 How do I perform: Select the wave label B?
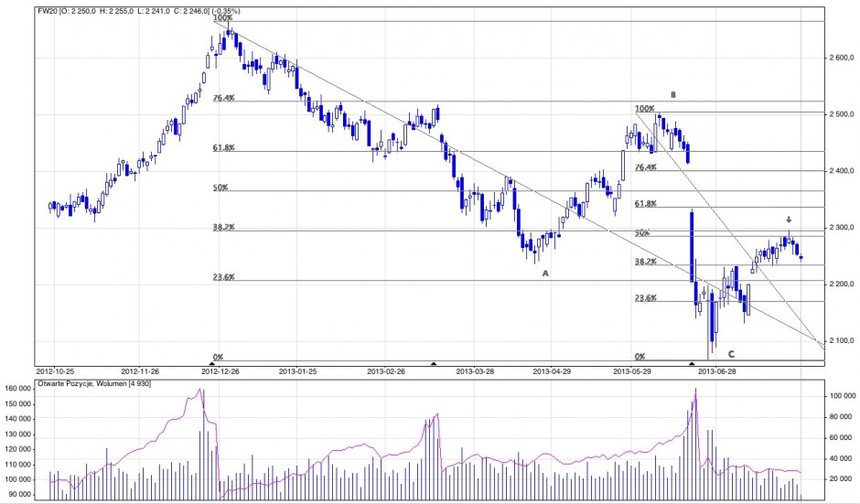coord(672,94)
